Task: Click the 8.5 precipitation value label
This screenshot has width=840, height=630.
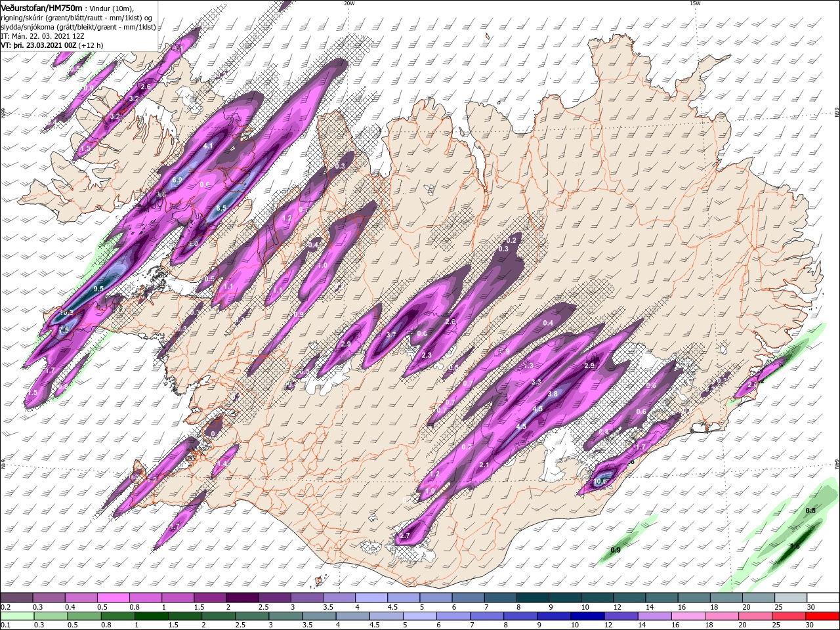Action: pyautogui.click(x=221, y=208)
